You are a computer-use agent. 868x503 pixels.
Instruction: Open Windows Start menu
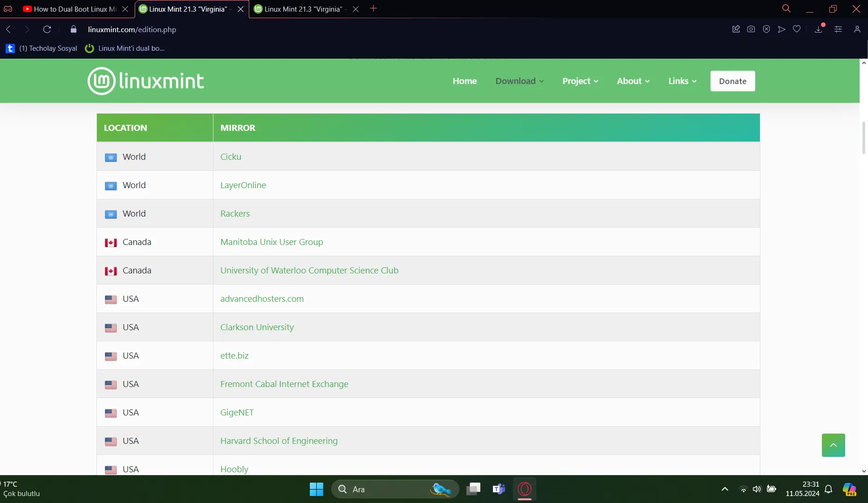point(316,489)
